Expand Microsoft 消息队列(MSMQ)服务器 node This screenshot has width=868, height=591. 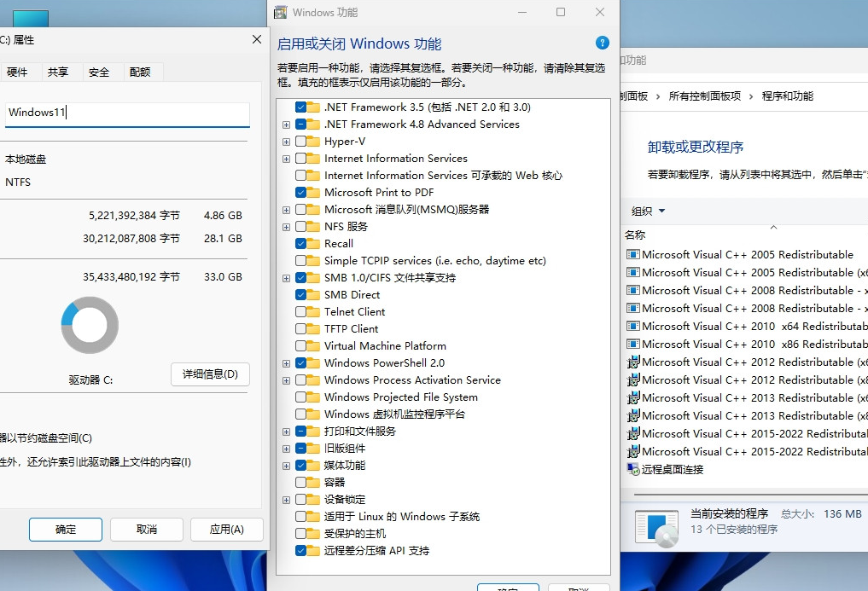[286, 210]
